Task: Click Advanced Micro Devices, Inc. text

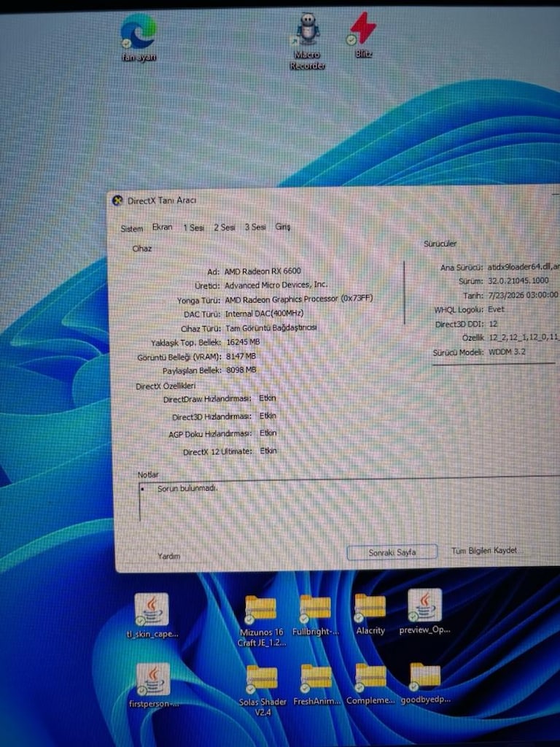Action: click(276, 285)
